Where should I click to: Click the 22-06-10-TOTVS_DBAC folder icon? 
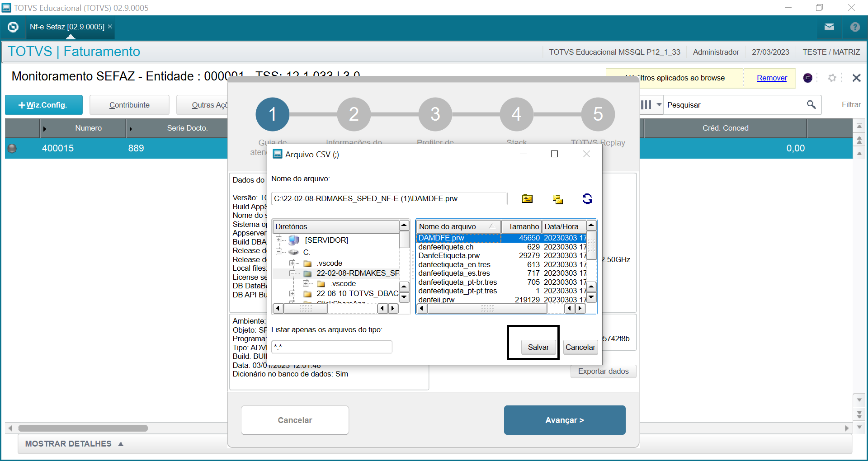pyautogui.click(x=308, y=294)
